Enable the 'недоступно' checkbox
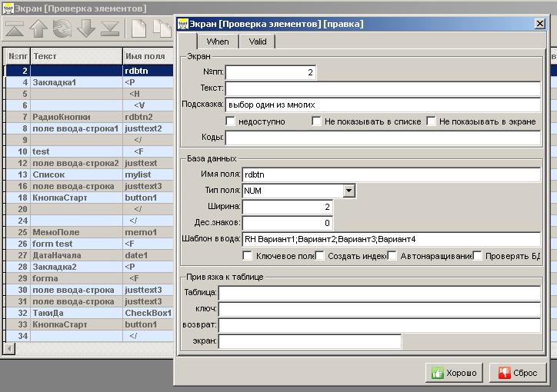The image size is (557, 392). [x=231, y=121]
